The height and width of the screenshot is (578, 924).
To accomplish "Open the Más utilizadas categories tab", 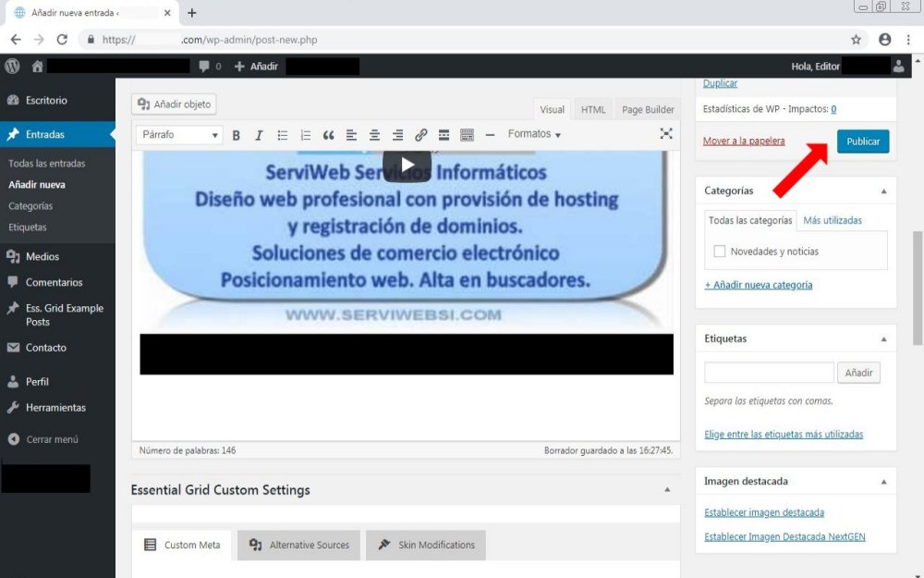I will pos(832,220).
